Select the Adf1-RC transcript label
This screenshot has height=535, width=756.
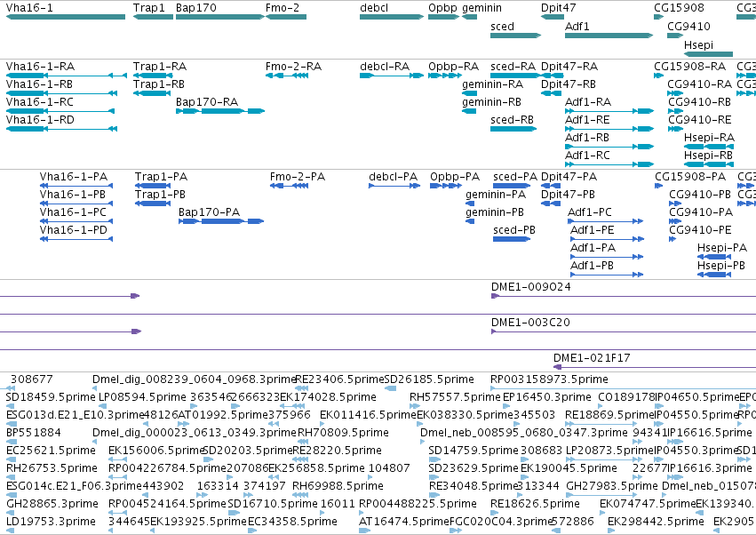pos(587,156)
